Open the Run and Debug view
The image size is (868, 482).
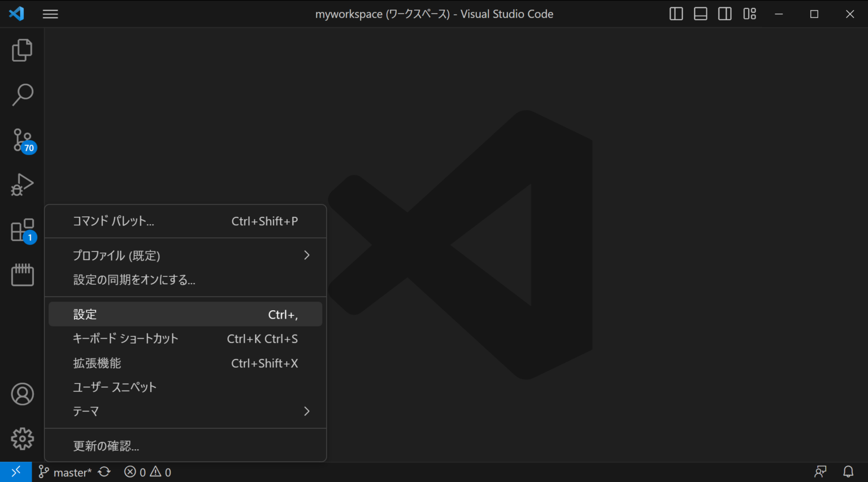[21, 184]
